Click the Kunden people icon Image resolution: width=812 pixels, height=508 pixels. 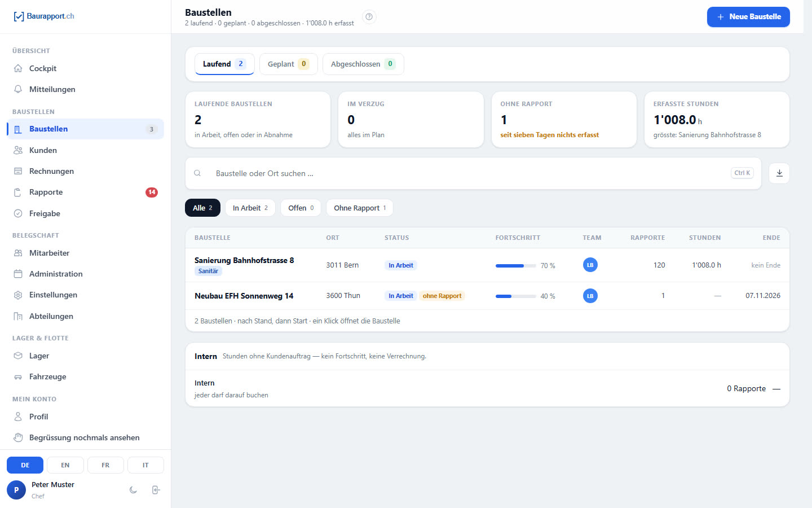18,150
